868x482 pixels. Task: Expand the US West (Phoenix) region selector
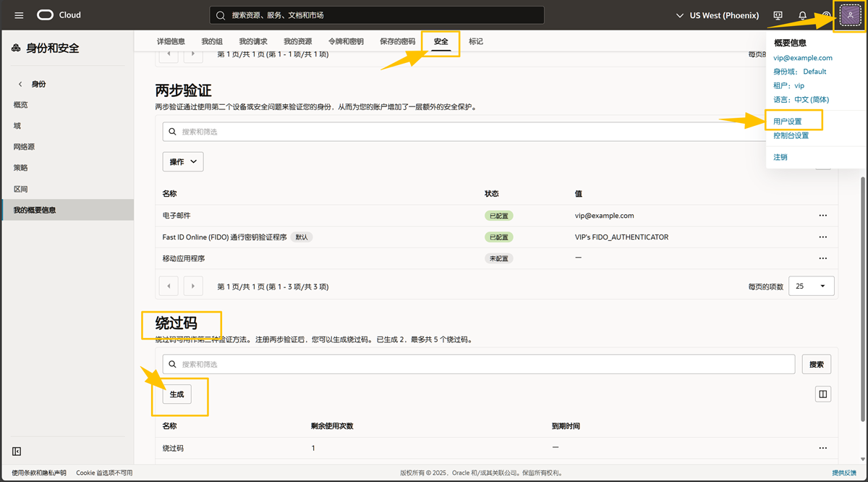(x=718, y=15)
